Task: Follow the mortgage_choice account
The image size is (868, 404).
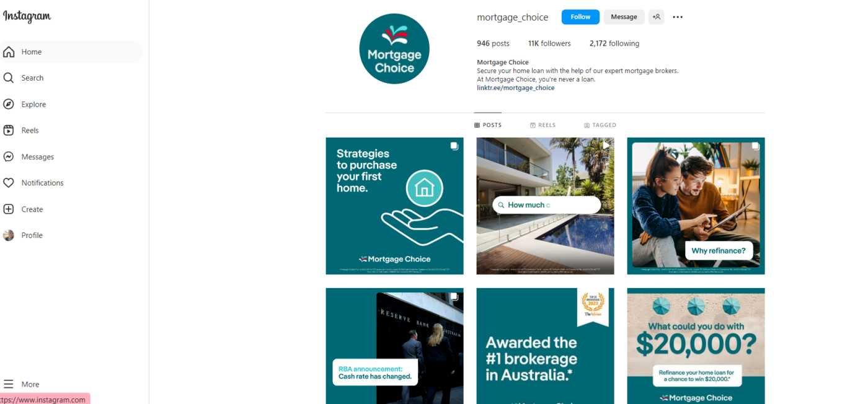Action: tap(580, 17)
